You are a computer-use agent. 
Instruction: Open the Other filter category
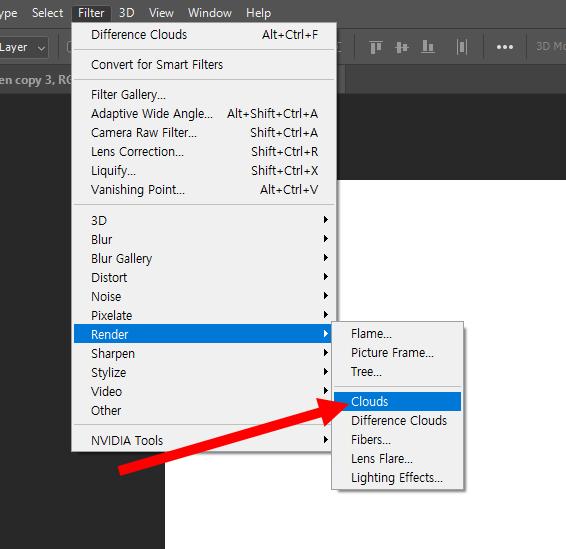204,410
